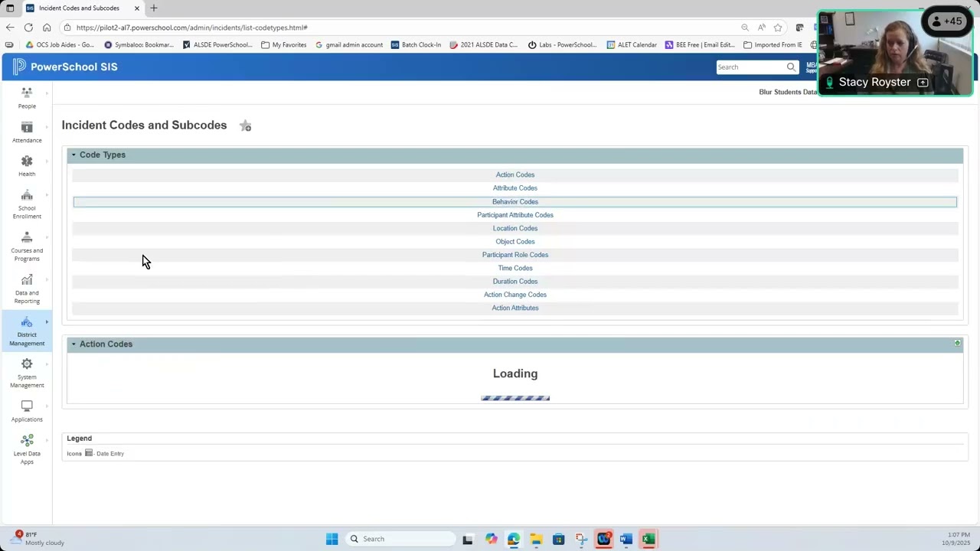Image resolution: width=980 pixels, height=551 pixels.
Task: Open Microsoft Edge from the taskbar
Action: [x=513, y=539]
